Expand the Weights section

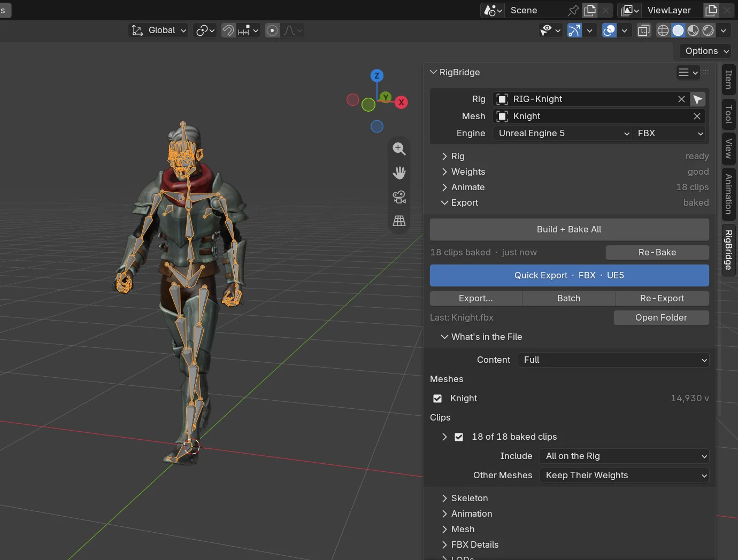[463, 172]
